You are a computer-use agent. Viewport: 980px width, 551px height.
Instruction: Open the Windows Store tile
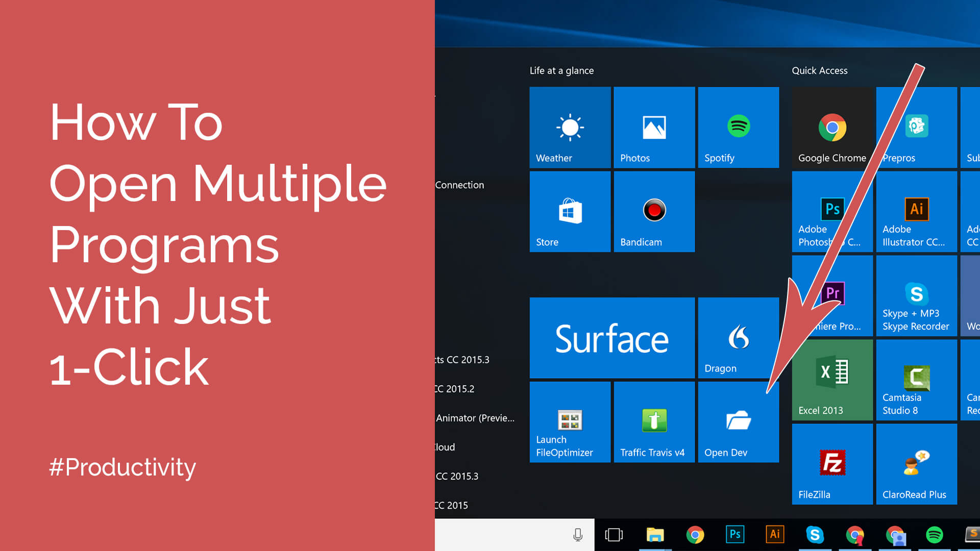point(570,211)
